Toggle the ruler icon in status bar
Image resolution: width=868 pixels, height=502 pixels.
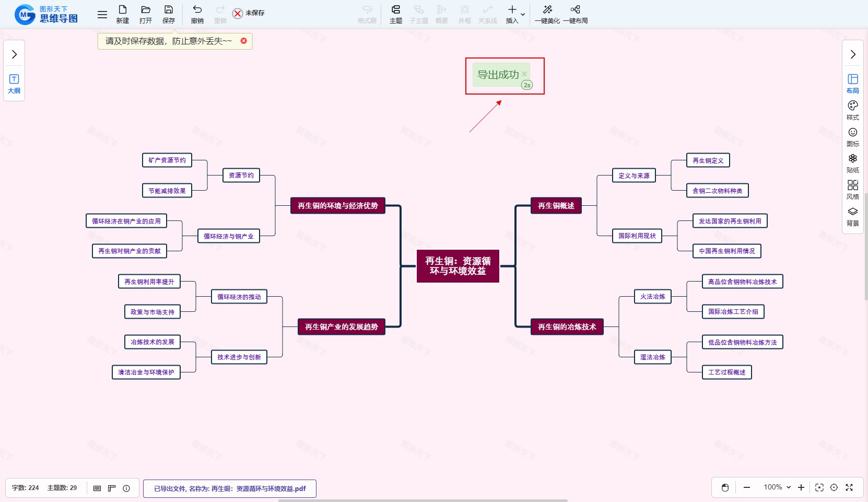pos(111,488)
